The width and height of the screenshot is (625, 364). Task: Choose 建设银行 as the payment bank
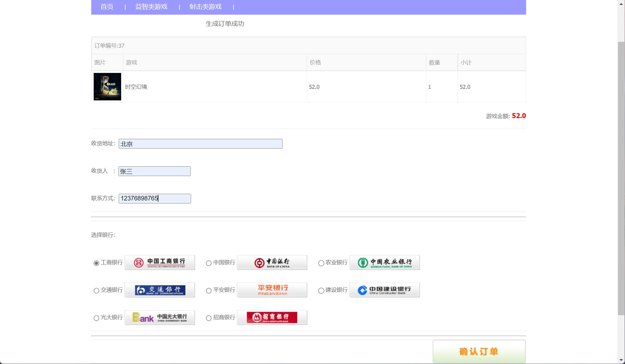321,290
